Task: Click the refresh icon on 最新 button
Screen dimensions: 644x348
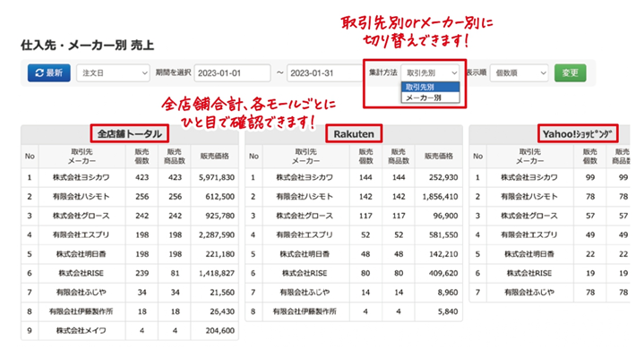Action: (39, 72)
